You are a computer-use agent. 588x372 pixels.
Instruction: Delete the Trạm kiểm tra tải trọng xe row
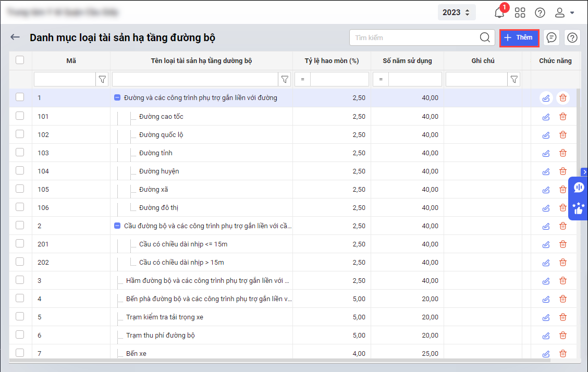click(563, 317)
